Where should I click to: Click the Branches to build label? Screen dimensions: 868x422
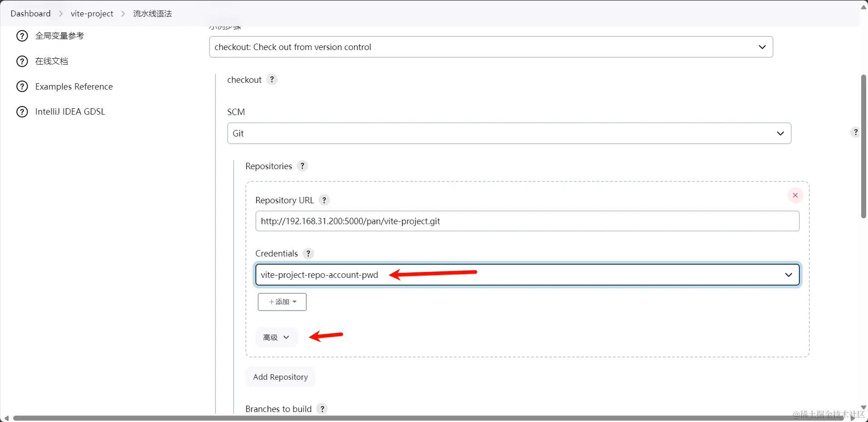click(x=279, y=409)
